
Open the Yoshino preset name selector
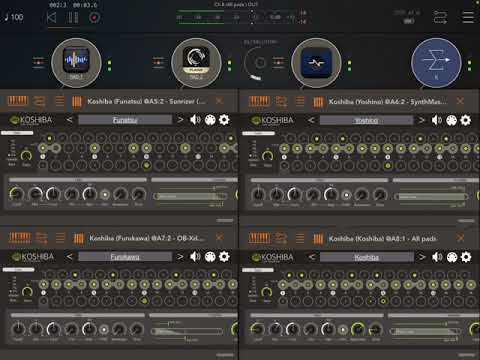[x=366, y=120]
